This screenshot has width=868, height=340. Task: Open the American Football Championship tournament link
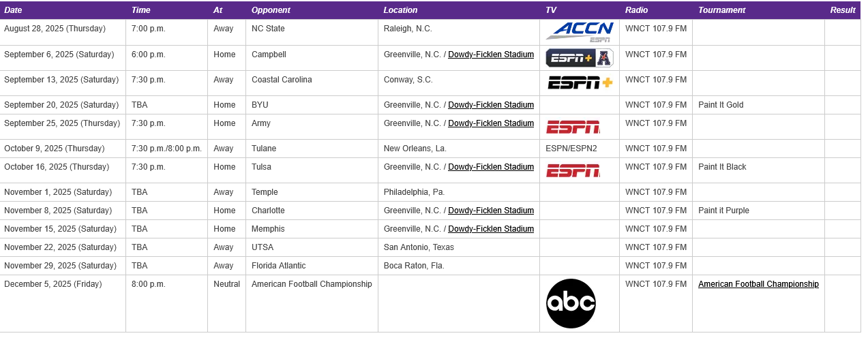(758, 284)
